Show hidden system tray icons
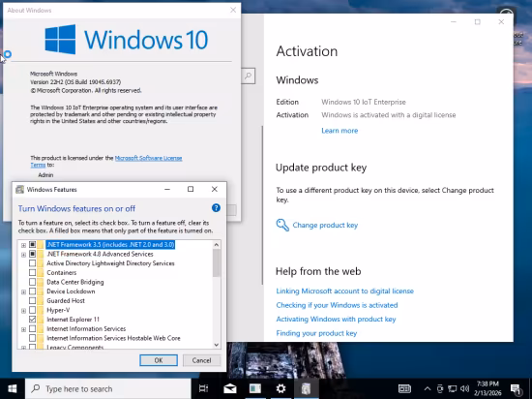Image resolution: width=532 pixels, height=399 pixels. 428,388
